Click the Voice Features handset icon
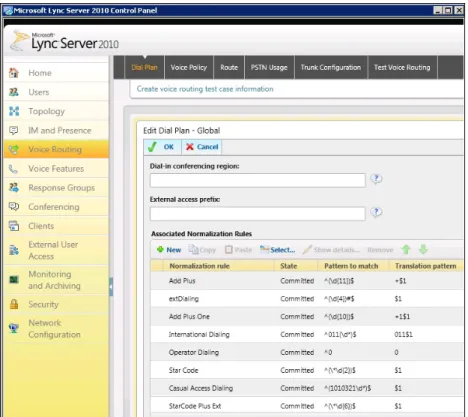The width and height of the screenshot is (468, 417). click(14, 169)
